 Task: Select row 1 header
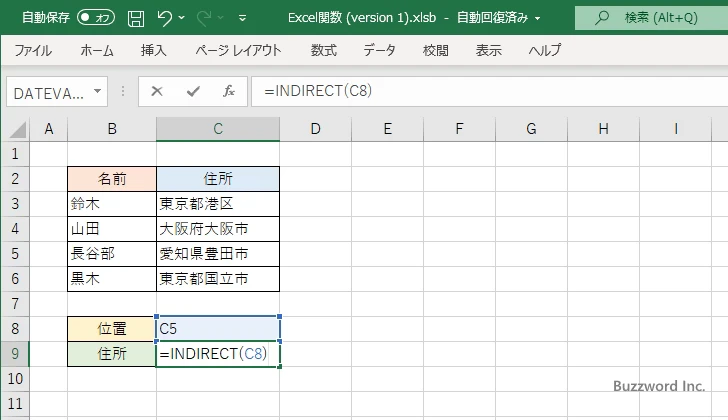(15, 154)
